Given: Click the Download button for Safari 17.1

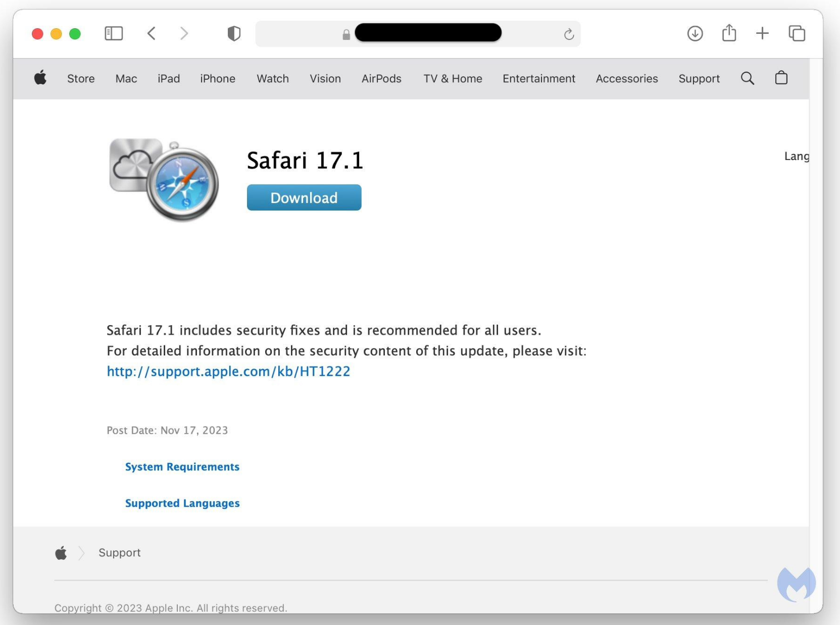Looking at the screenshot, I should (x=304, y=197).
